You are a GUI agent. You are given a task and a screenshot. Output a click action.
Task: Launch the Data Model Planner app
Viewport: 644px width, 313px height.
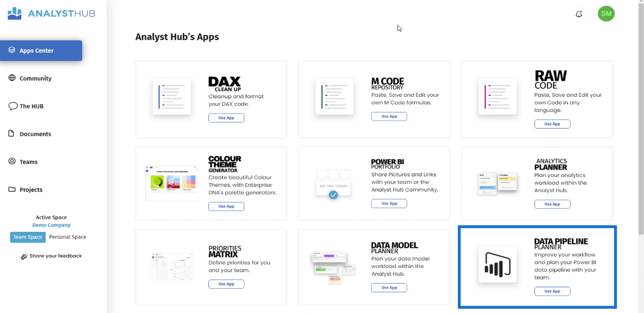pyautogui.click(x=389, y=287)
